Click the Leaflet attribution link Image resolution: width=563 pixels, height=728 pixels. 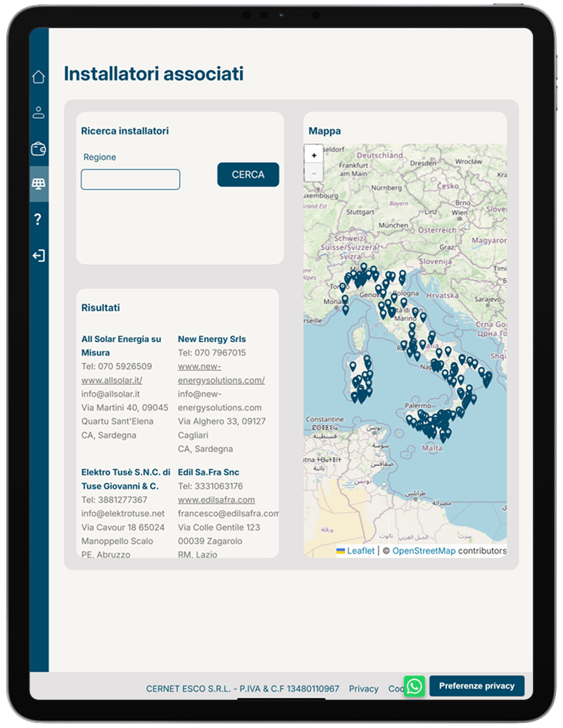click(360, 551)
